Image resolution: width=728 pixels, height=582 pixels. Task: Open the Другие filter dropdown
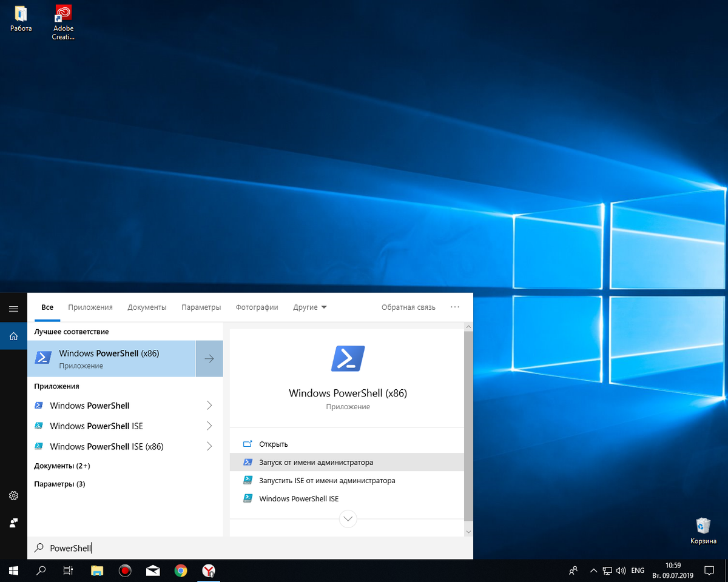click(x=309, y=307)
